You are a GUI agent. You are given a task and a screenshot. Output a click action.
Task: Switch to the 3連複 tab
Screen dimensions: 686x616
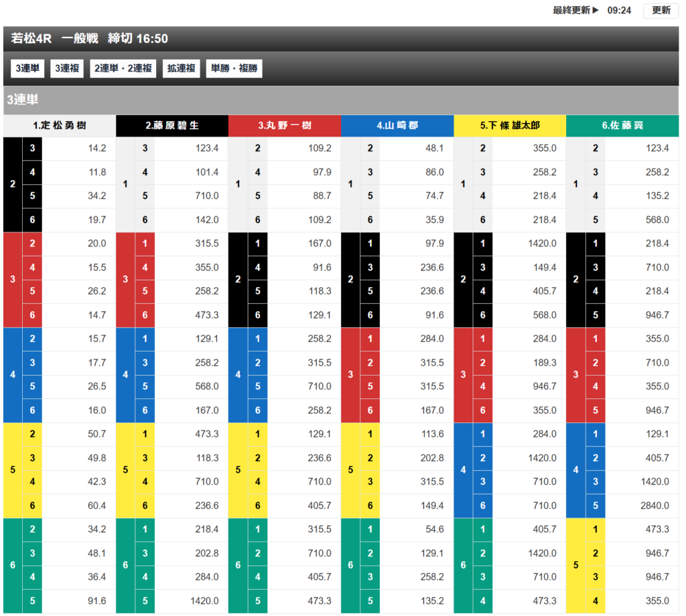pyautogui.click(x=67, y=68)
